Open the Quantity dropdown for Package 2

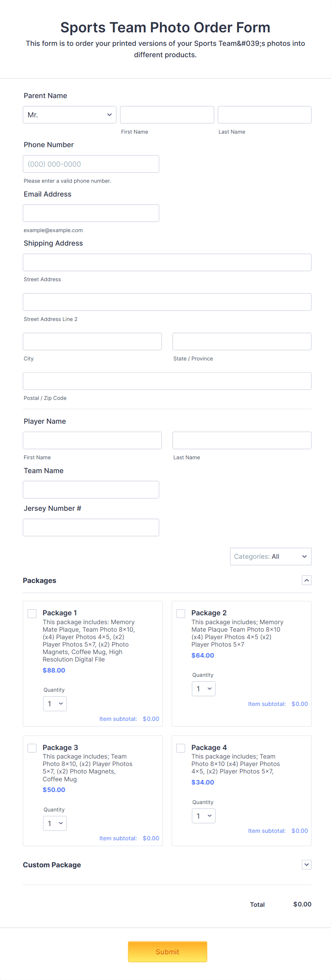[203, 689]
